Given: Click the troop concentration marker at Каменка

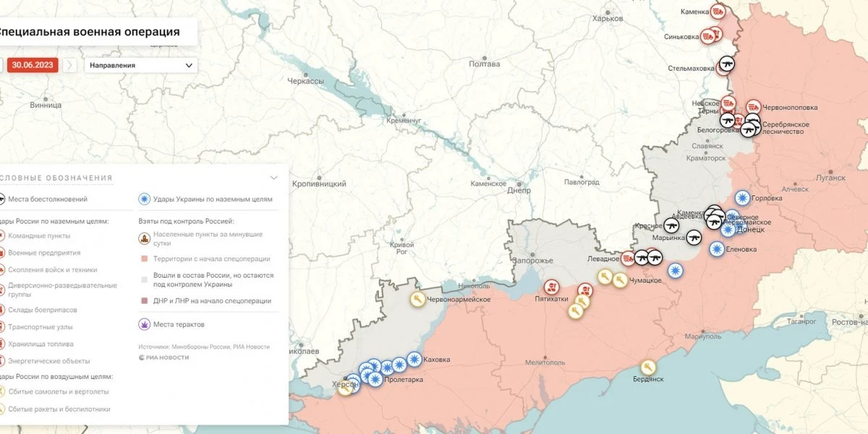Looking at the screenshot, I should [718, 12].
